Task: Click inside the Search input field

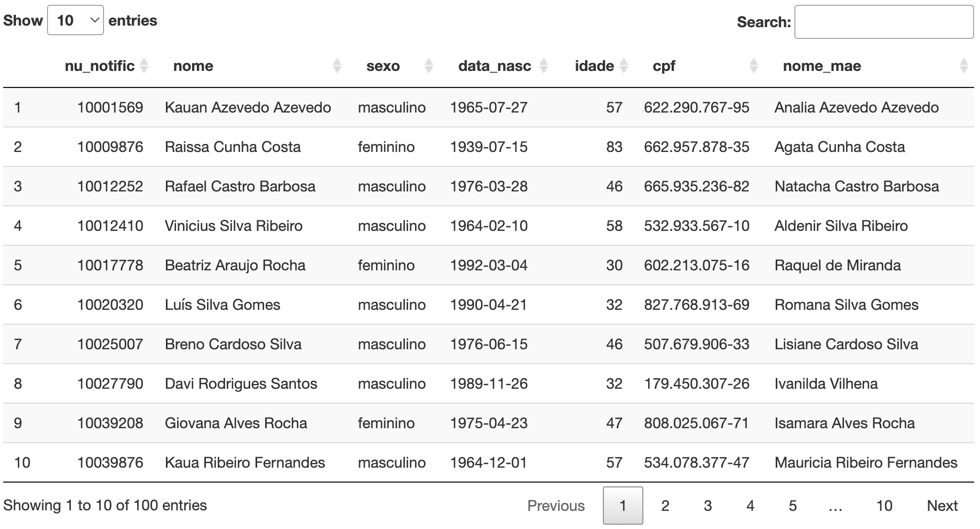Action: [884, 22]
